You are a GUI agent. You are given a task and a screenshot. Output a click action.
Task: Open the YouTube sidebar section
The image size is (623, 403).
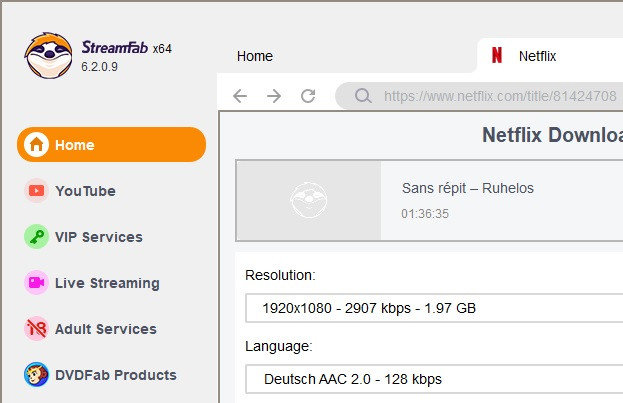[85, 191]
